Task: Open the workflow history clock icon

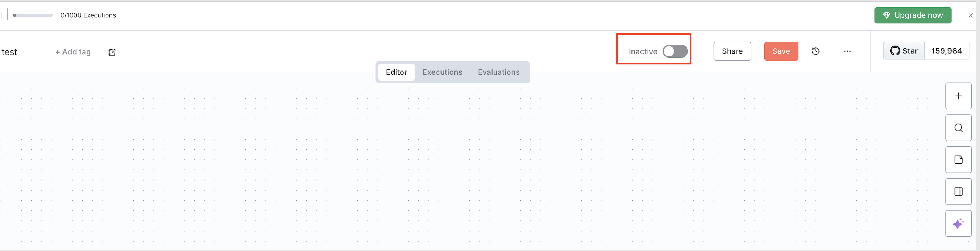Action: [815, 51]
